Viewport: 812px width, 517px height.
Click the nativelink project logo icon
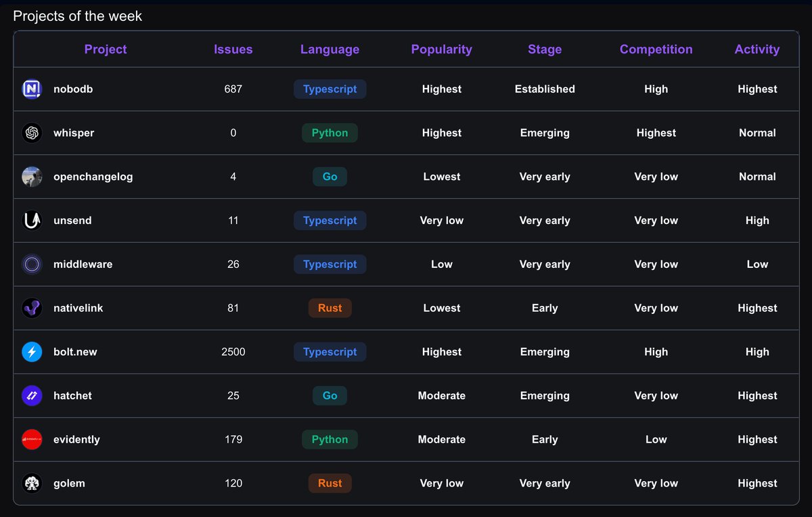32,308
